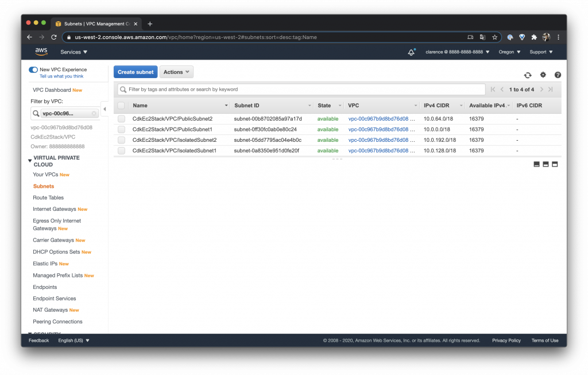Open VPC link in IsolatedSubnet1 row
The width and height of the screenshot is (588, 375).
coord(378,150)
